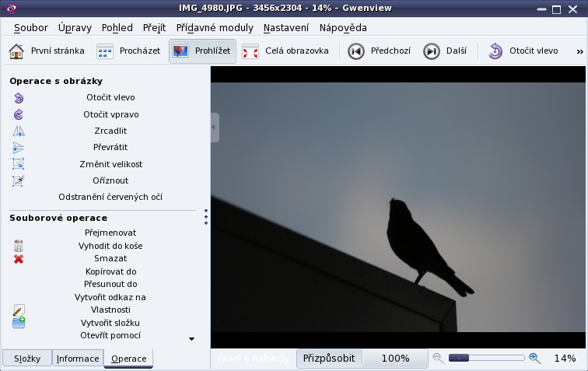Click the zoom in magnifier icon
This screenshot has width=588, height=371.
pyautogui.click(x=535, y=359)
